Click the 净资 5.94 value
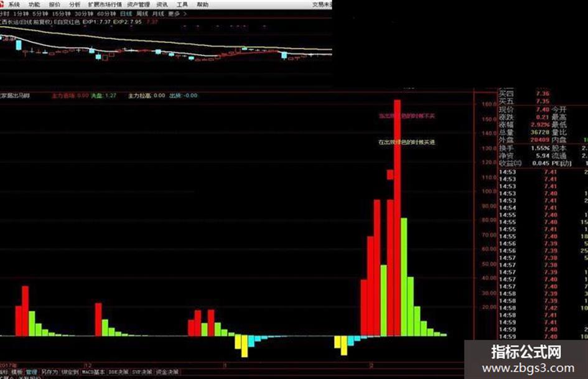The image size is (588, 379). (x=543, y=156)
